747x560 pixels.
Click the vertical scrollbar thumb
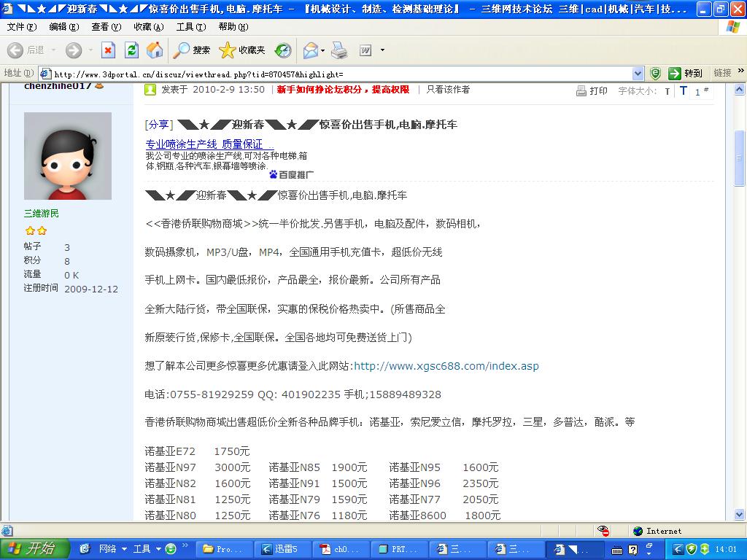(740, 158)
